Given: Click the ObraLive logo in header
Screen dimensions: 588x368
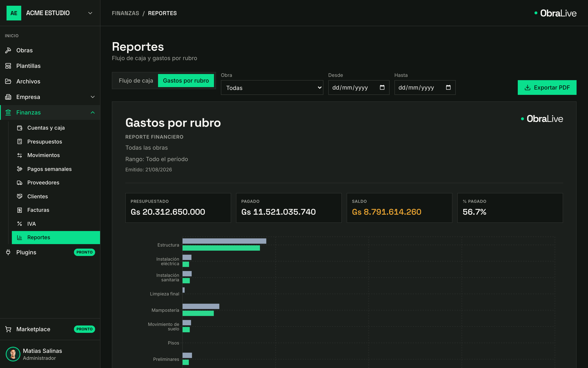Looking at the screenshot, I should coord(556,13).
